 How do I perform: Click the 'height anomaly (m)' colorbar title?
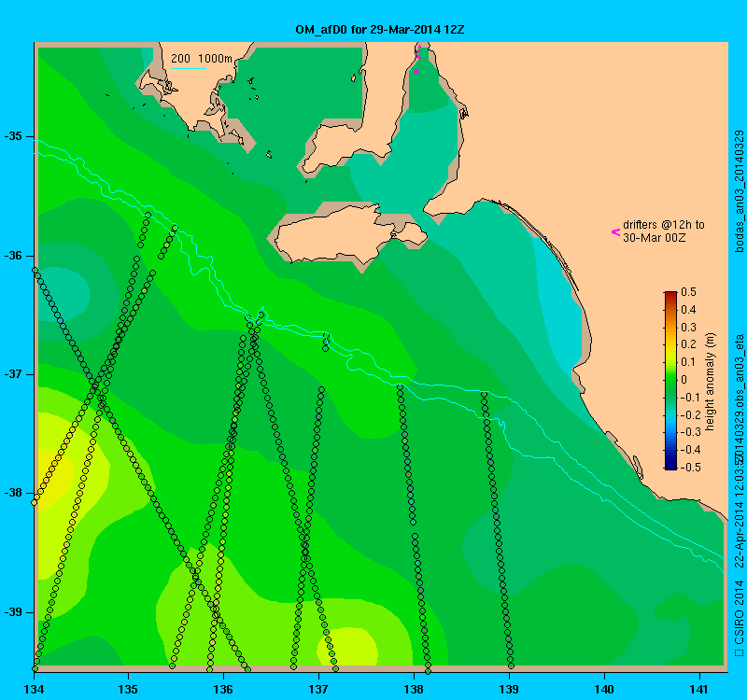(x=711, y=382)
